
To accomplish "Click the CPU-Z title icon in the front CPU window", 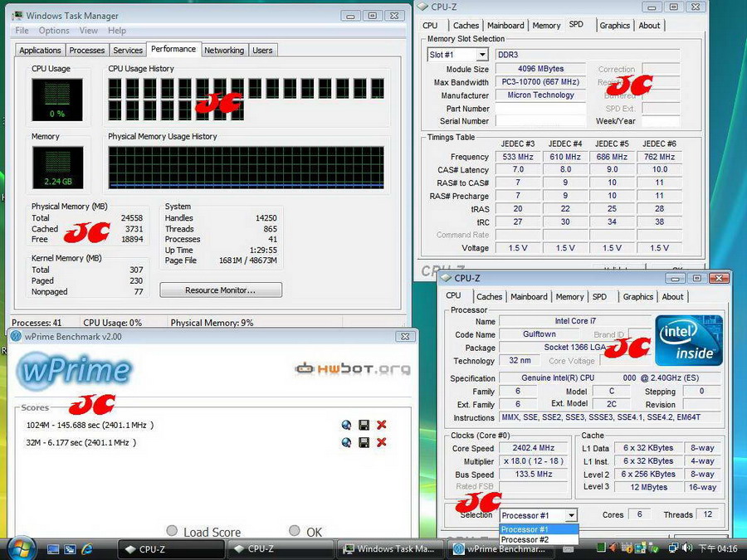I will tap(446, 278).
